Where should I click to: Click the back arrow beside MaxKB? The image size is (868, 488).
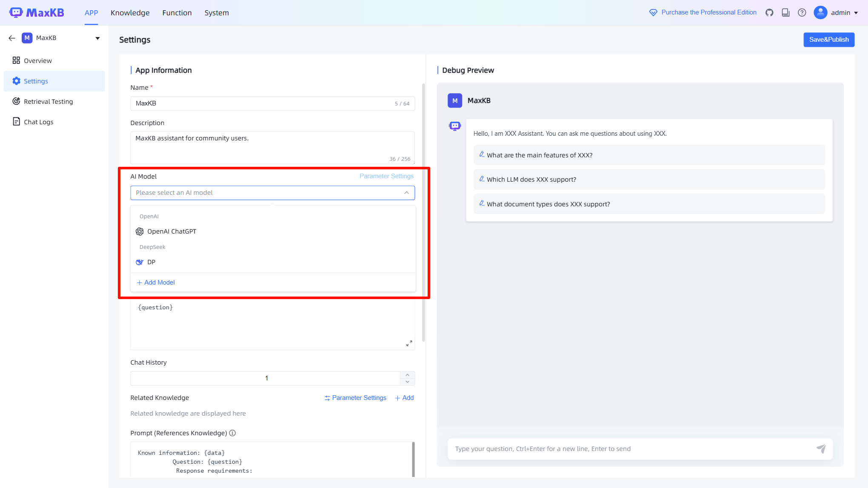click(12, 38)
